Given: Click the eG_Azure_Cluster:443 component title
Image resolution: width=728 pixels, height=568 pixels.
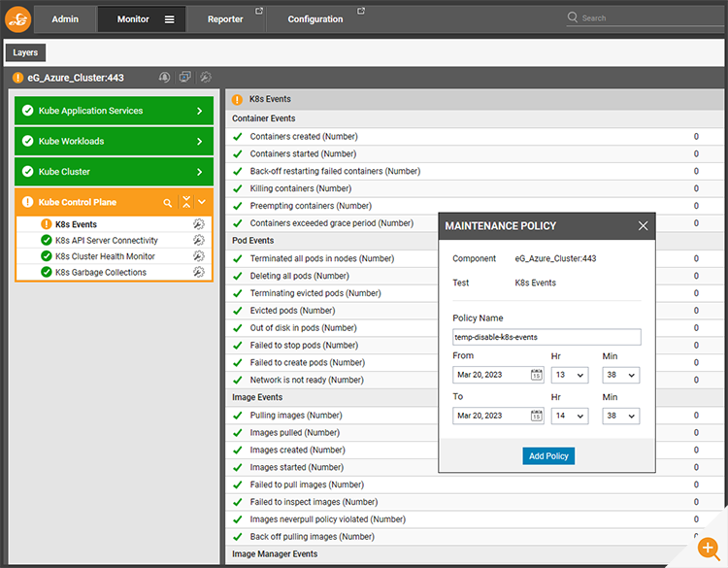Looking at the screenshot, I should (76, 78).
